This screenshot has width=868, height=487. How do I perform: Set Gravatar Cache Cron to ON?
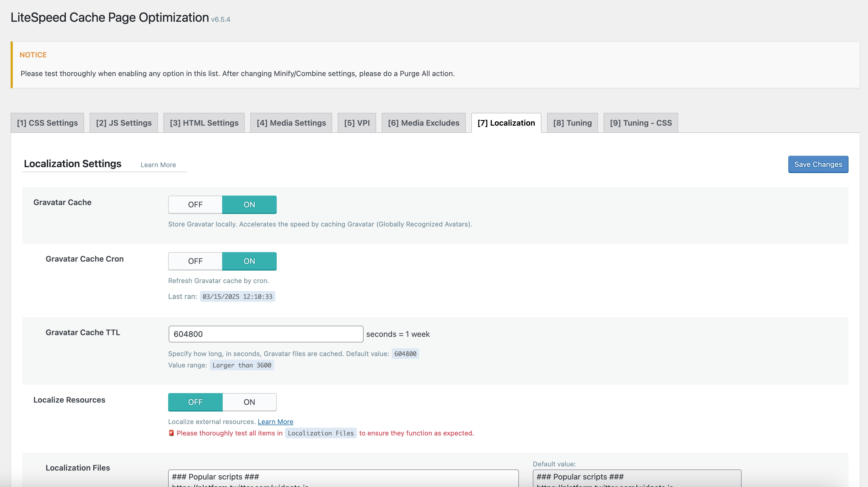point(249,261)
